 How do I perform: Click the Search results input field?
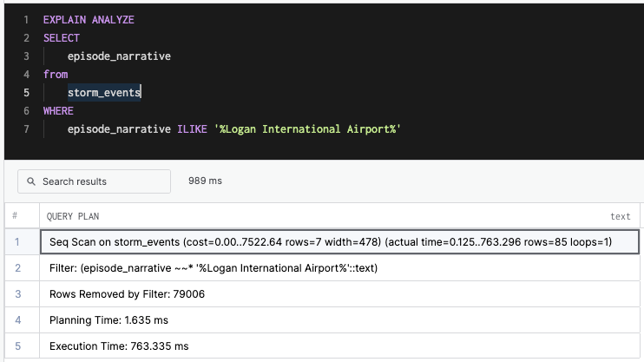[x=94, y=181]
